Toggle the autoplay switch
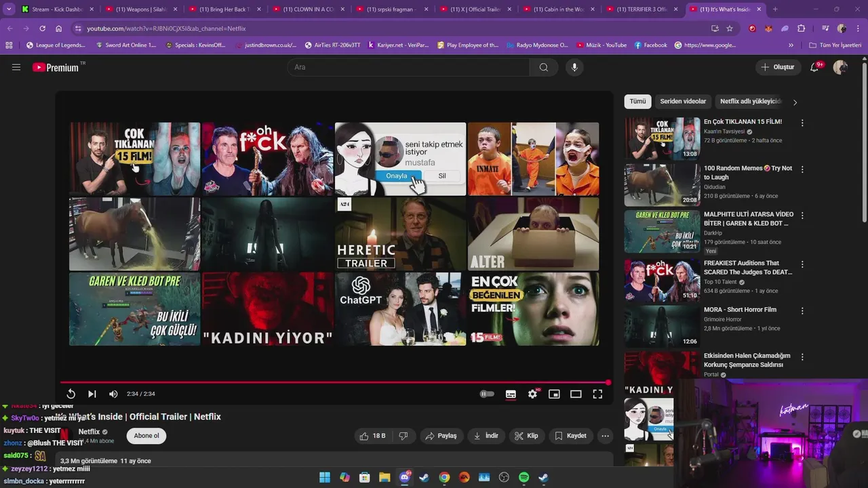Viewport: 868px width, 488px height. 487,394
